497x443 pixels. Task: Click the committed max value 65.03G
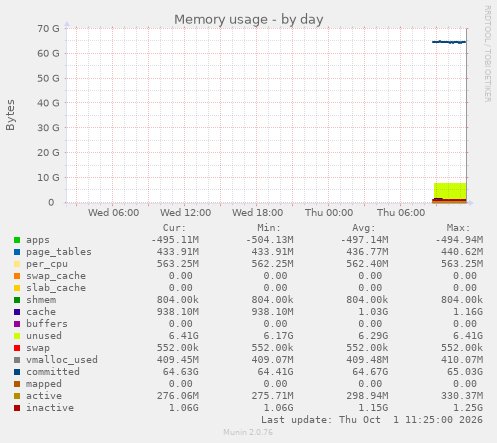coord(465,372)
